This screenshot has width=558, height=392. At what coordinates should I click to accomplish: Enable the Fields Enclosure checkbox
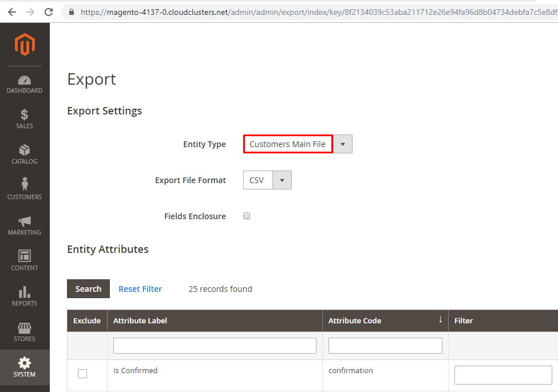pos(247,216)
